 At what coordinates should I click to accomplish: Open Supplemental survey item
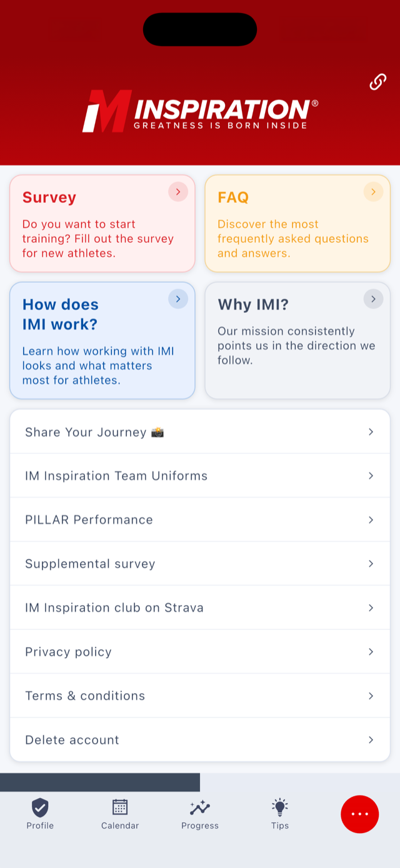pyautogui.click(x=200, y=564)
